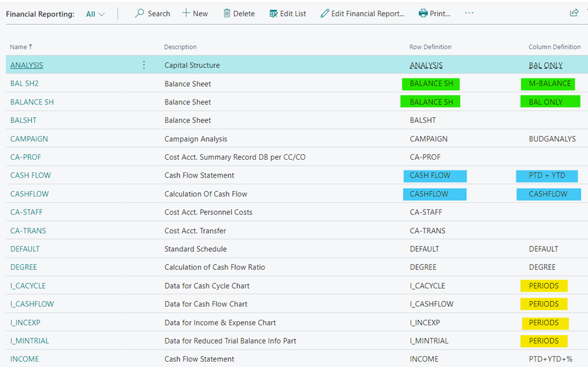The width and height of the screenshot is (588, 367).
Task: Open the All view filter dropdown
Action: [95, 14]
